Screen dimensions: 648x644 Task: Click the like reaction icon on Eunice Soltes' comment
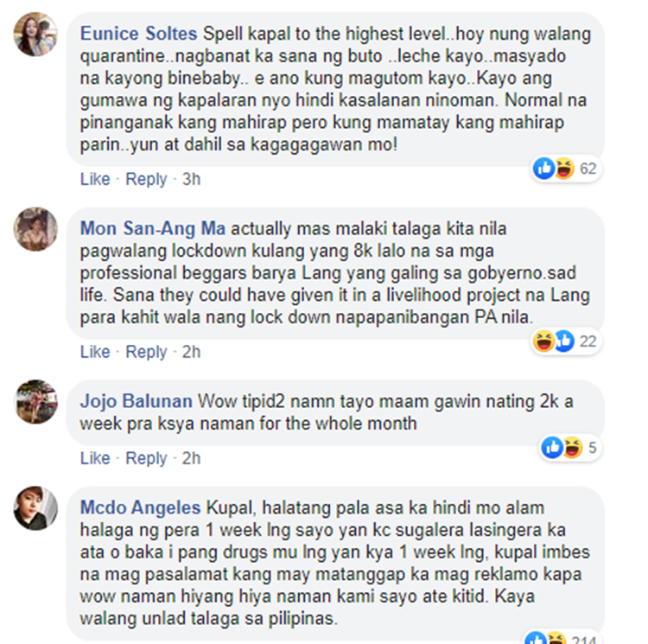(x=543, y=169)
